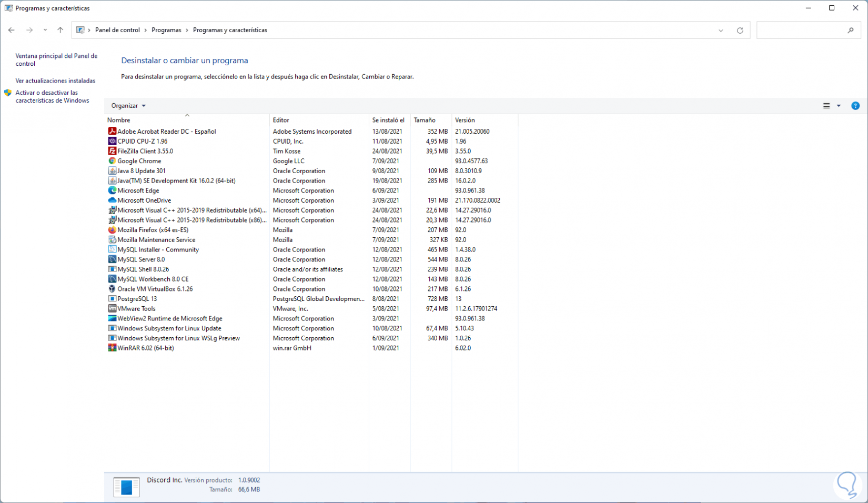The height and width of the screenshot is (503, 868).
Task: Go up one level with the up arrow
Action: (x=60, y=30)
